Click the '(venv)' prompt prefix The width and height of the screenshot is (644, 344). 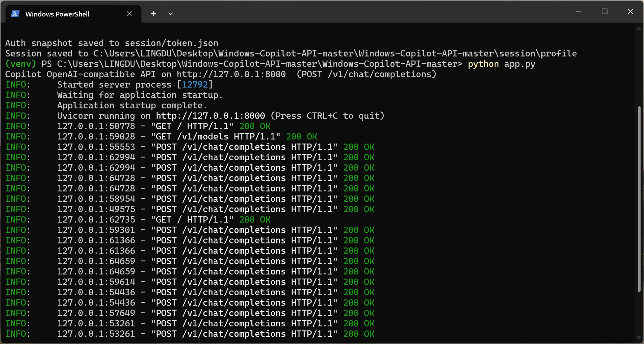[x=21, y=64]
